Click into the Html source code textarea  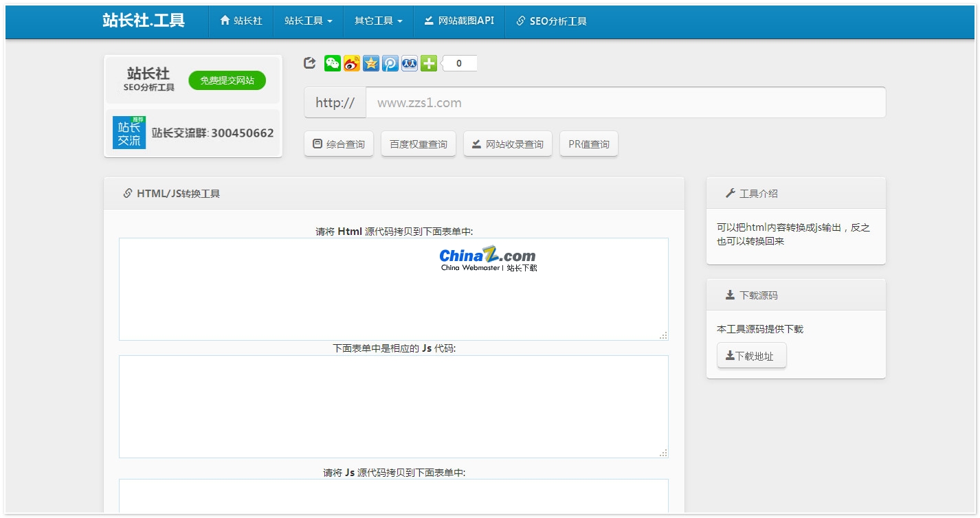394,289
